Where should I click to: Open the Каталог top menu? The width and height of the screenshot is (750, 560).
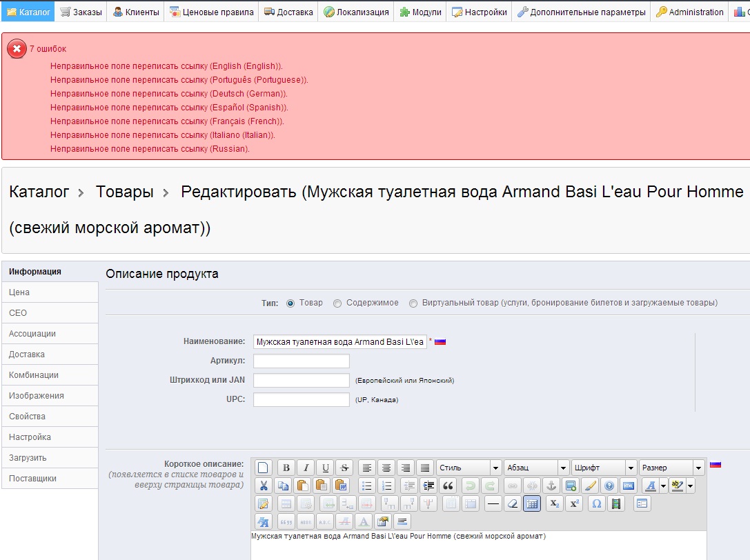28,12
